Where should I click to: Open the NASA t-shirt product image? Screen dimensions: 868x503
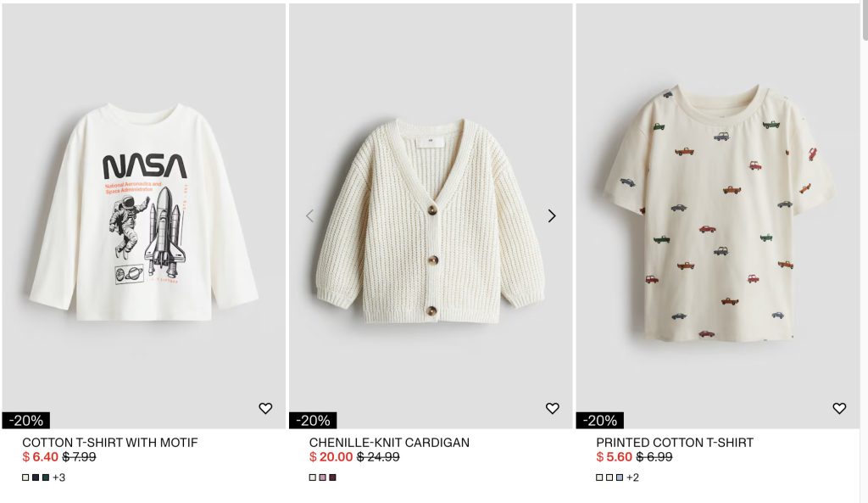[x=143, y=216]
